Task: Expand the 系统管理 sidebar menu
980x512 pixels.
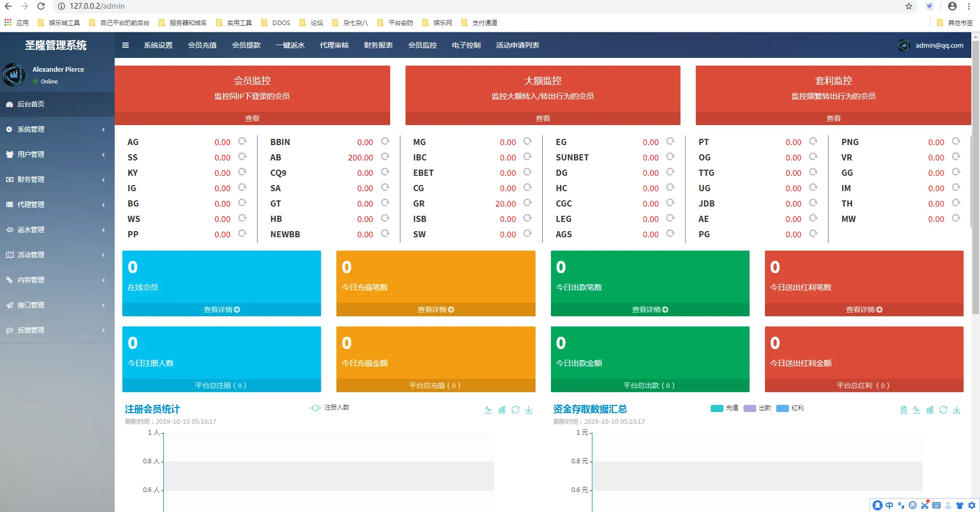Action: pyautogui.click(x=56, y=129)
